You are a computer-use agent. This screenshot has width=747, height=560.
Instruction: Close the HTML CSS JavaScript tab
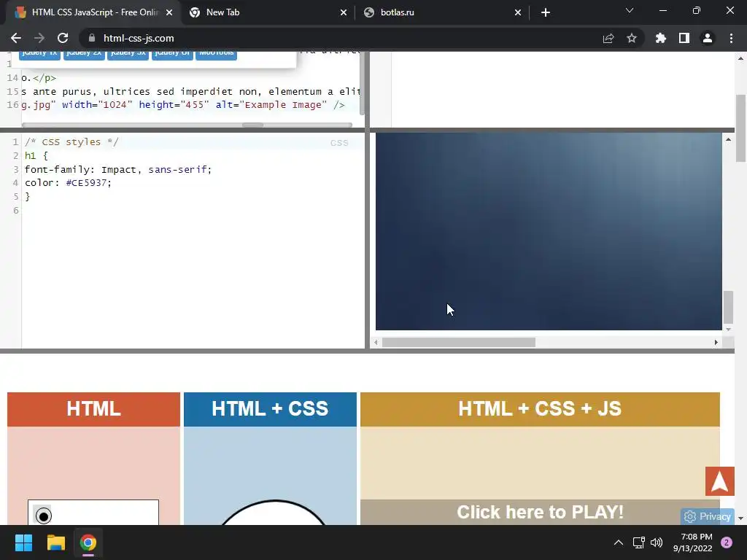click(169, 12)
